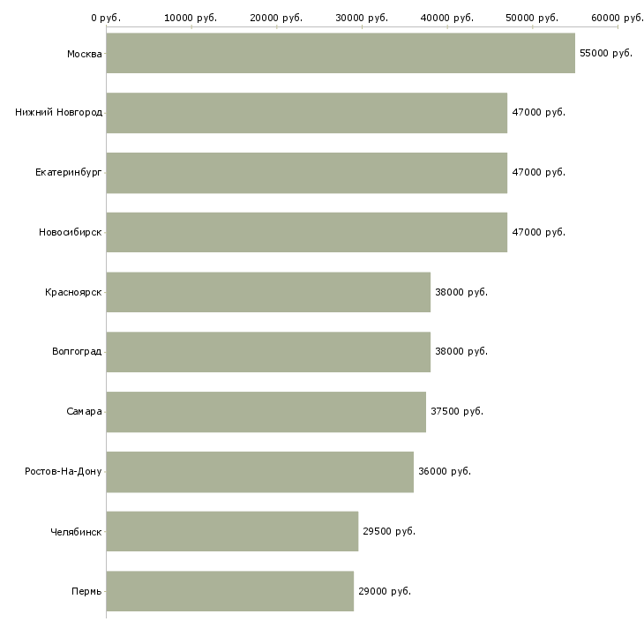Click the 55000 руб. value label
The width and height of the screenshot is (644, 644).
point(606,53)
